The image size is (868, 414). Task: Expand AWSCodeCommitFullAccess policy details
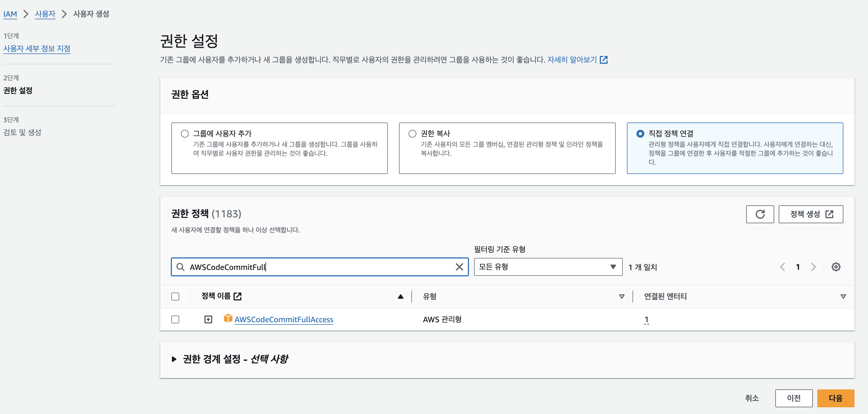pyautogui.click(x=208, y=319)
